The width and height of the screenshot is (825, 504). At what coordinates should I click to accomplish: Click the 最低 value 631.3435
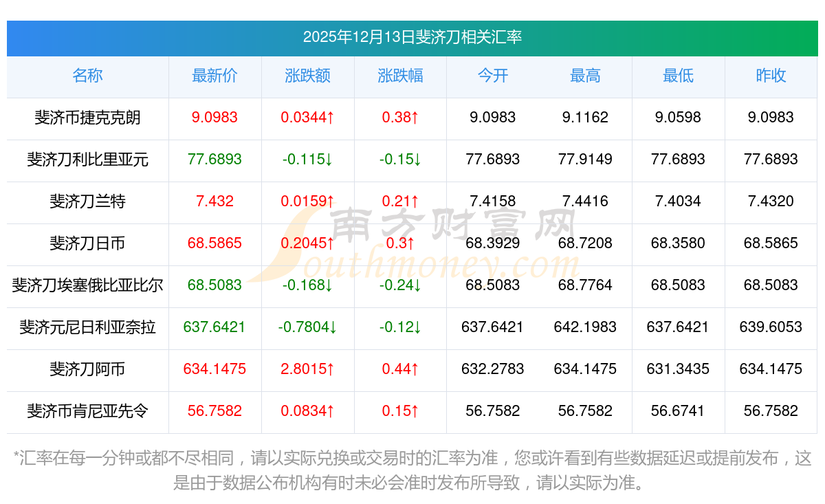678,369
